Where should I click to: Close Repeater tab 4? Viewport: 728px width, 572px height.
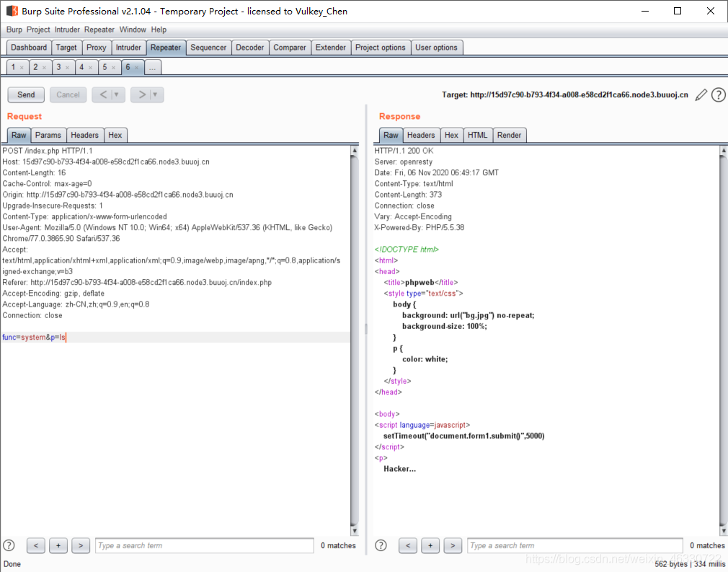coord(90,68)
